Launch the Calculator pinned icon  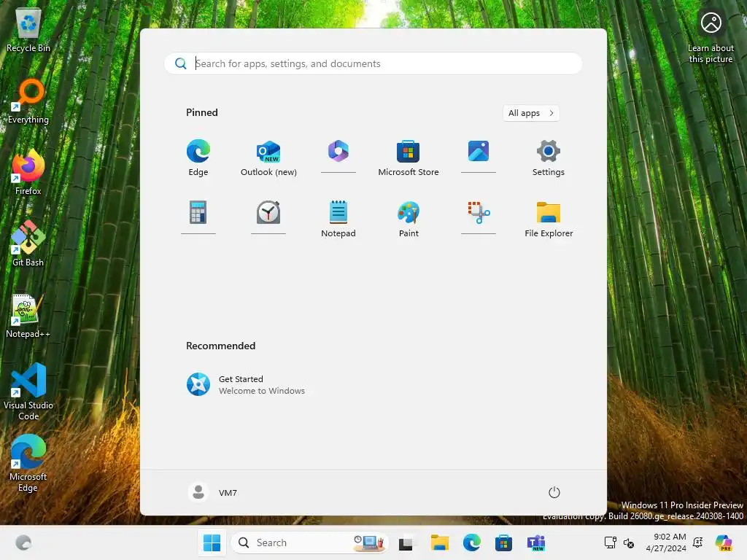198,217
